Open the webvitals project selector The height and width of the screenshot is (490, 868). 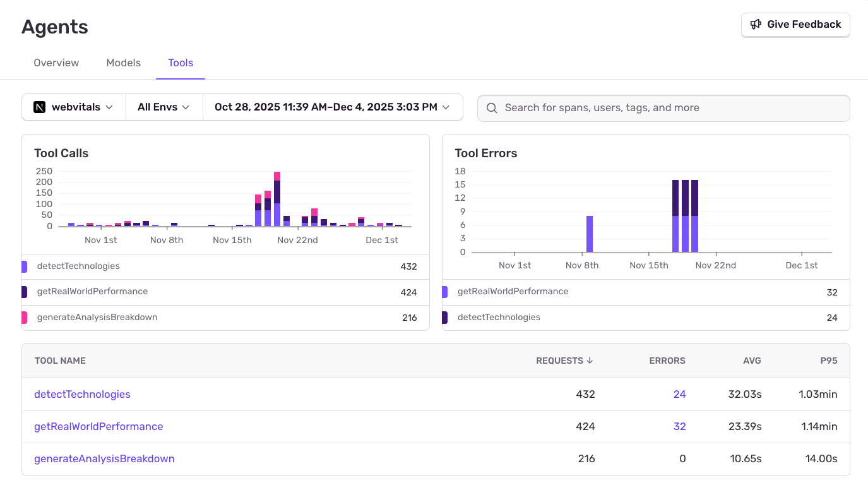[73, 107]
